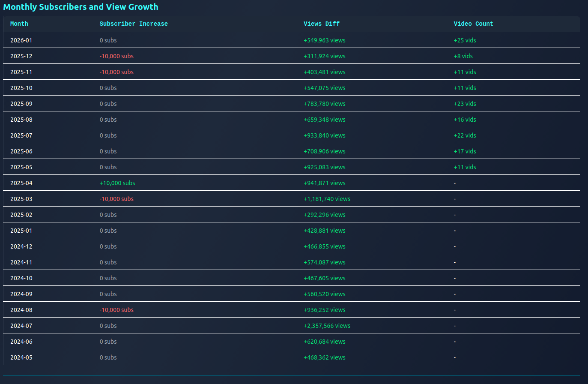Image resolution: width=588 pixels, height=384 pixels.
Task: Select the 2025-11 month cell
Action: (21, 72)
